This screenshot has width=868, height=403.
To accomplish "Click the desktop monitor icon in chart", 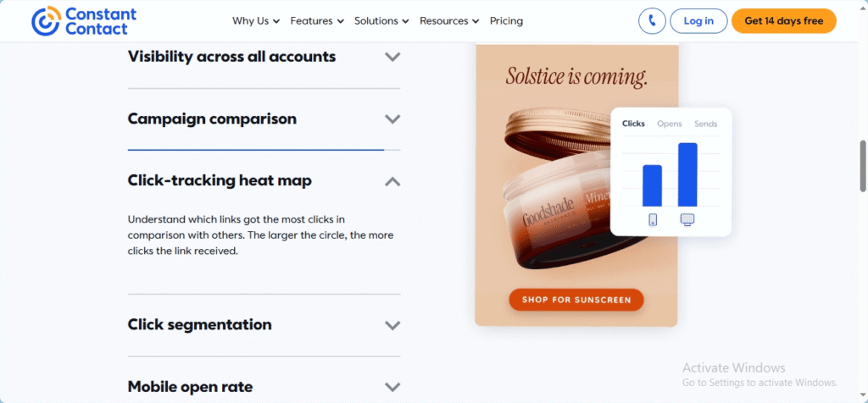I will [x=687, y=220].
